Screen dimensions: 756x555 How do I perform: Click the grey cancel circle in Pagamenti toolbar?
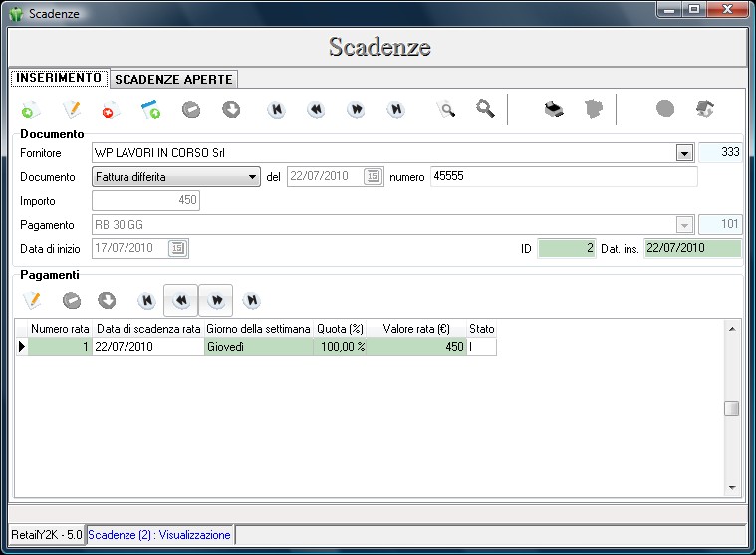72,300
